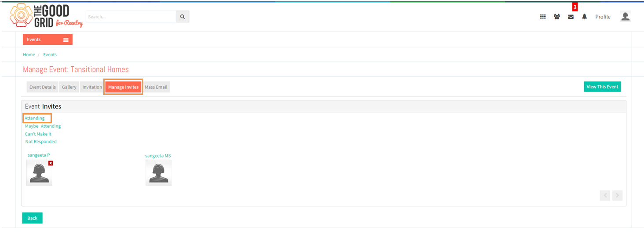
Task: Go to previous invites page arrow
Action: pos(605,195)
